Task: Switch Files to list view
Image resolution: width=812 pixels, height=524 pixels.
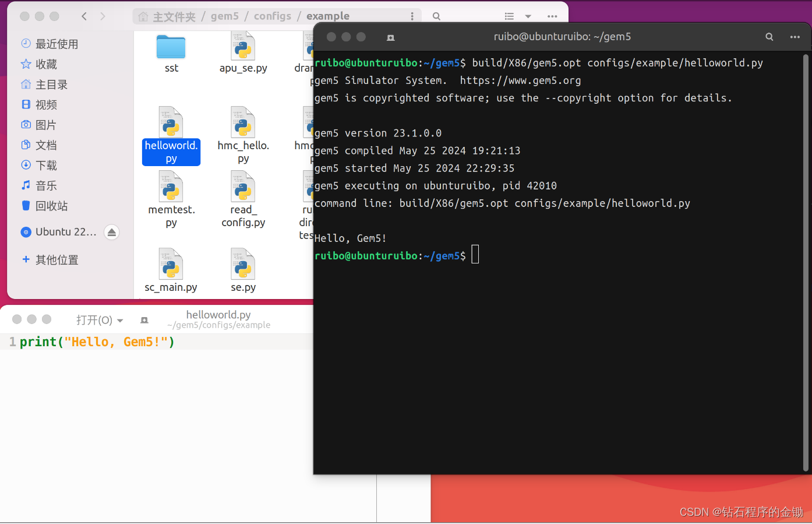Action: [508, 16]
